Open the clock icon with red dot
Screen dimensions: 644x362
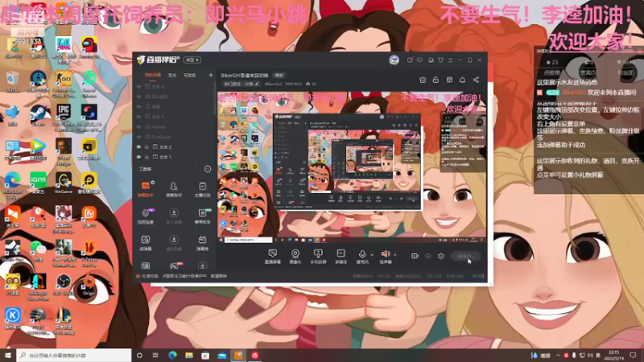[x=410, y=60]
